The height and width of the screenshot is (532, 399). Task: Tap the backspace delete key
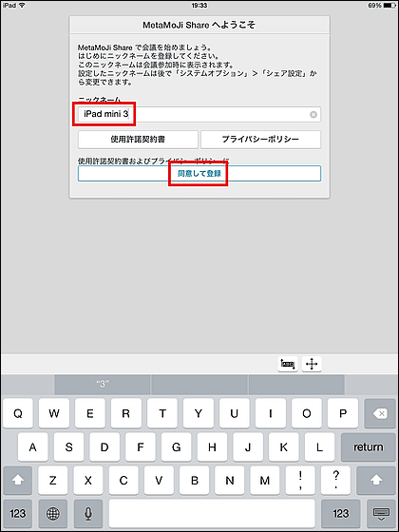(380, 413)
